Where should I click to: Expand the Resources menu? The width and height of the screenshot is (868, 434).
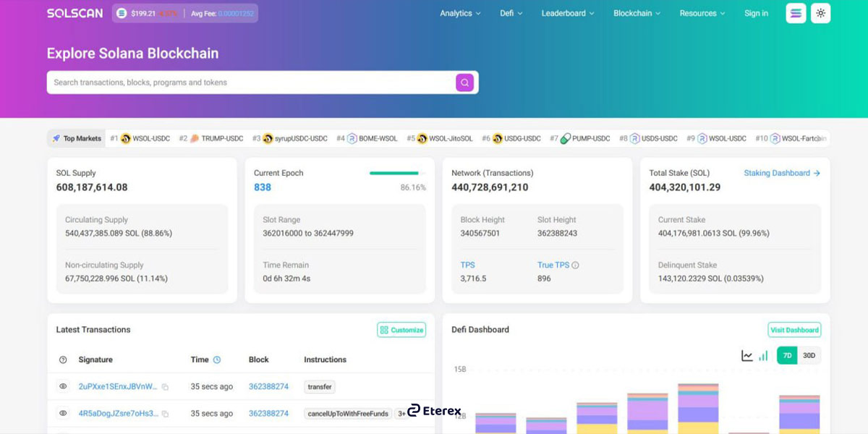click(702, 13)
